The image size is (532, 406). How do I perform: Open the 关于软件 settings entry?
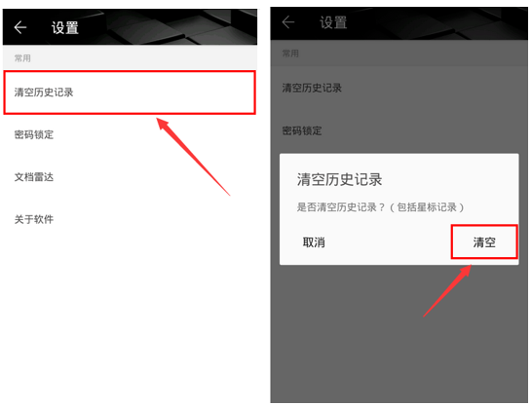[130, 219]
